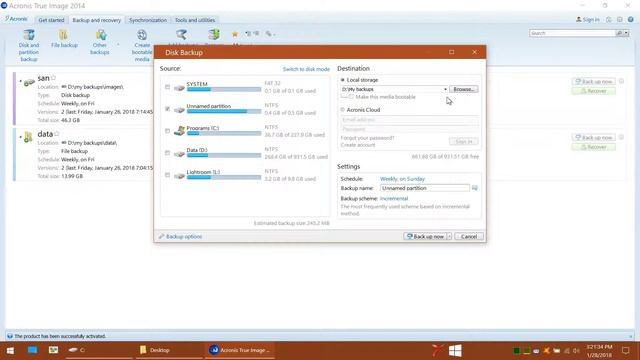Click Back up now in Disk Backup dialog
The image size is (640, 360).
(425, 236)
